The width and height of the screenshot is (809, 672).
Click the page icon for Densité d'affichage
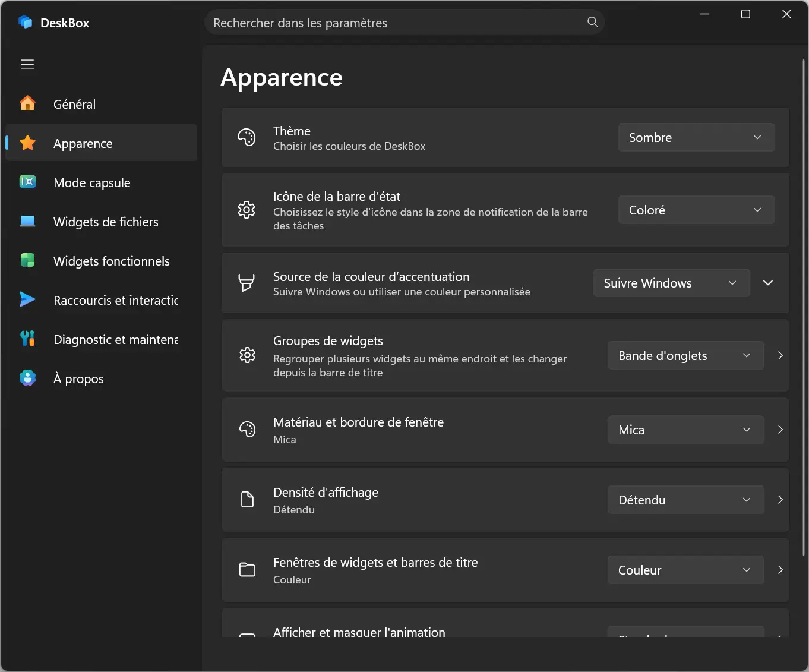coord(247,499)
